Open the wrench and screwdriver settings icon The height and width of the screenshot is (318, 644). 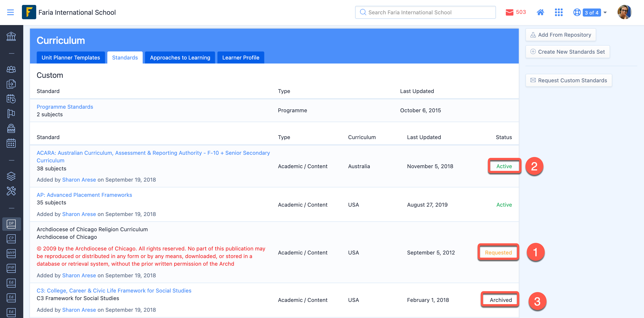pyautogui.click(x=11, y=191)
